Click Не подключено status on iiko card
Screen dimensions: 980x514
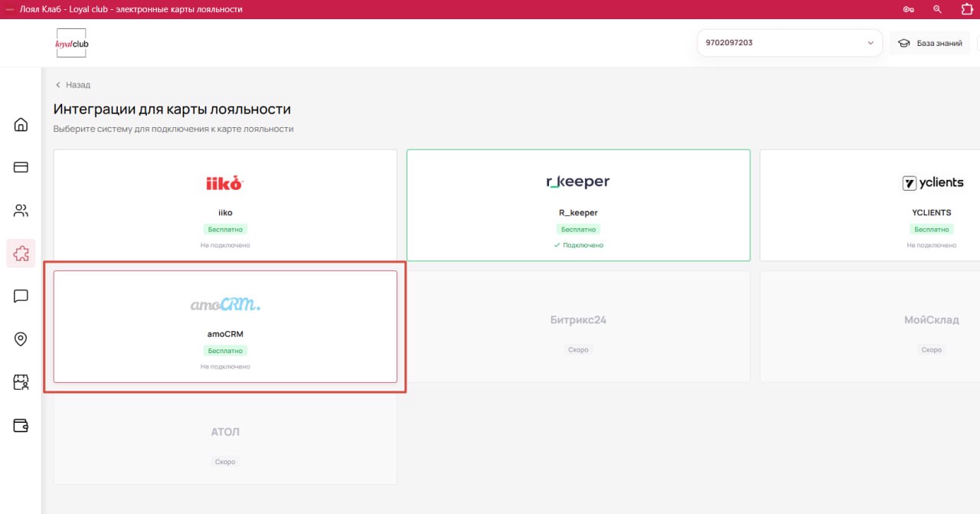pyautogui.click(x=225, y=245)
